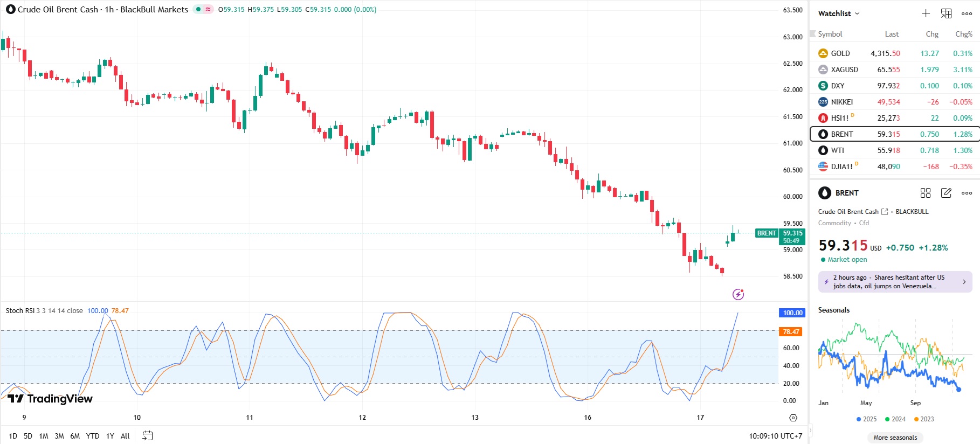The height and width of the screenshot is (444, 980).
Task: Open the external link icon beside Crude Oil Brent Cash
Action: point(885,212)
